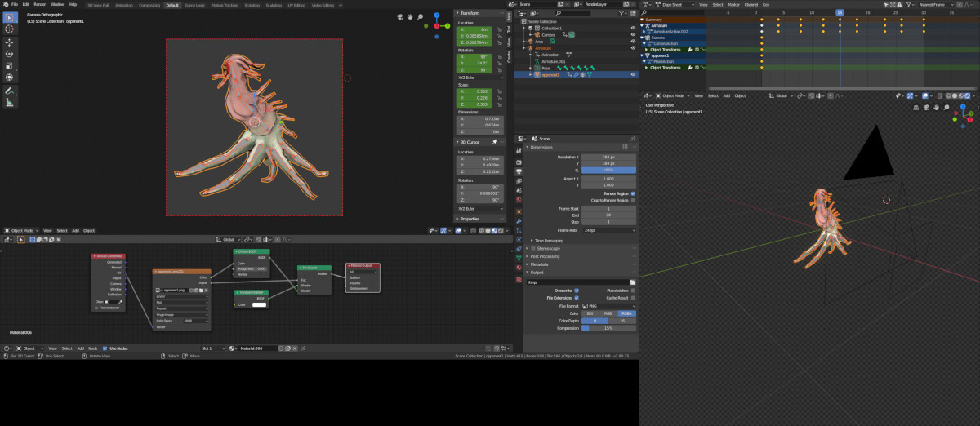Pin the node editor material with pin icon
980x426 pixels.
[304, 348]
